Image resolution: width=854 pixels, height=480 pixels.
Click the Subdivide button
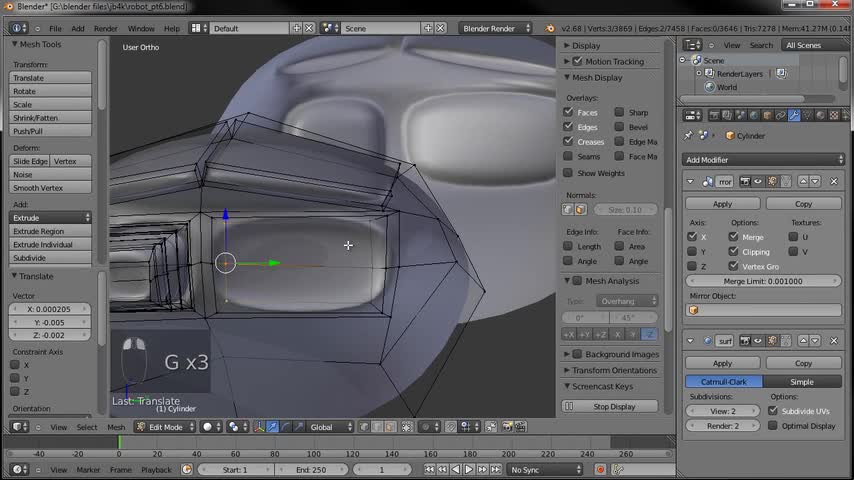(51, 258)
